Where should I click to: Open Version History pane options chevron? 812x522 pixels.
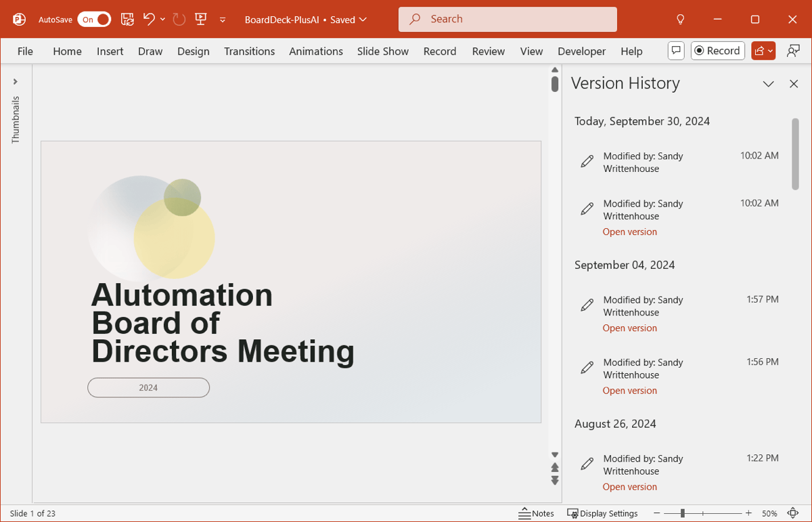pos(768,84)
